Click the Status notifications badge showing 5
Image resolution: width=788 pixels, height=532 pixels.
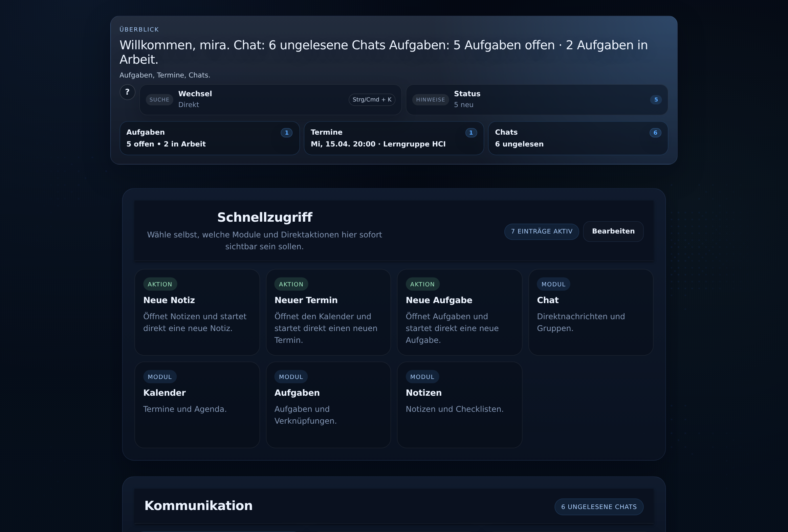pyautogui.click(x=656, y=100)
